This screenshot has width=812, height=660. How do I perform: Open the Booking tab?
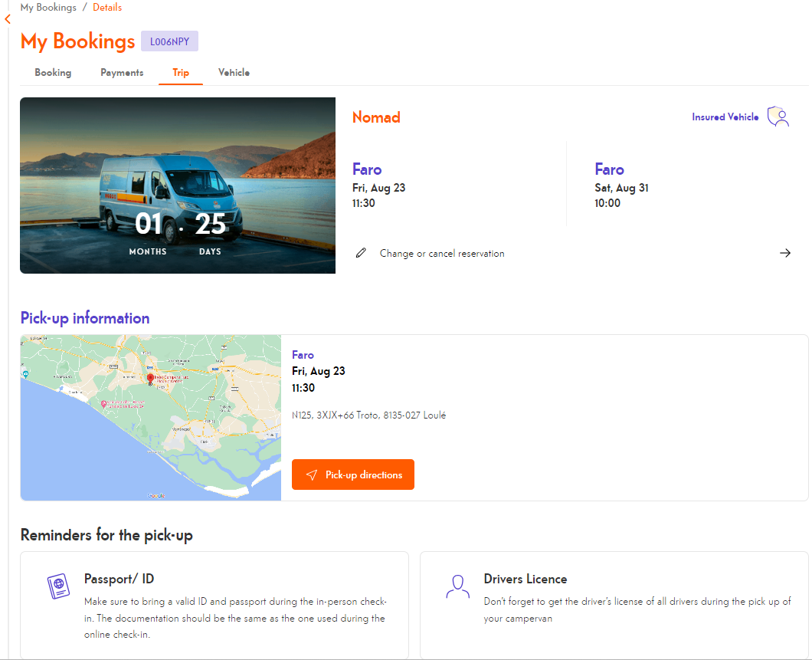pos(53,73)
